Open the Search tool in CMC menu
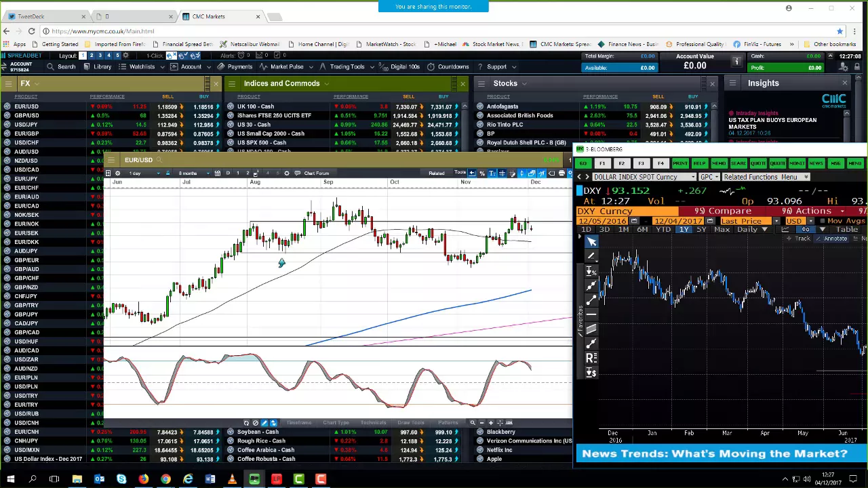The image size is (868, 488). point(61,66)
